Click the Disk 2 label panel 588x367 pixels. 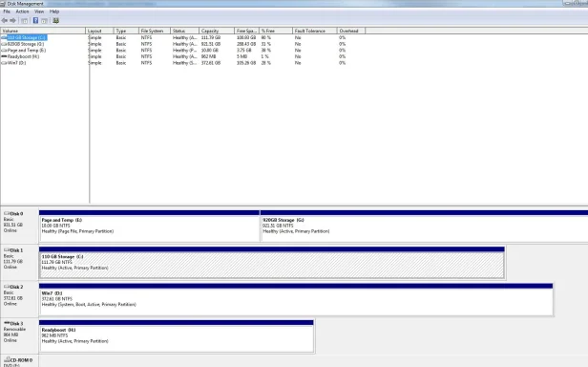coord(19,298)
